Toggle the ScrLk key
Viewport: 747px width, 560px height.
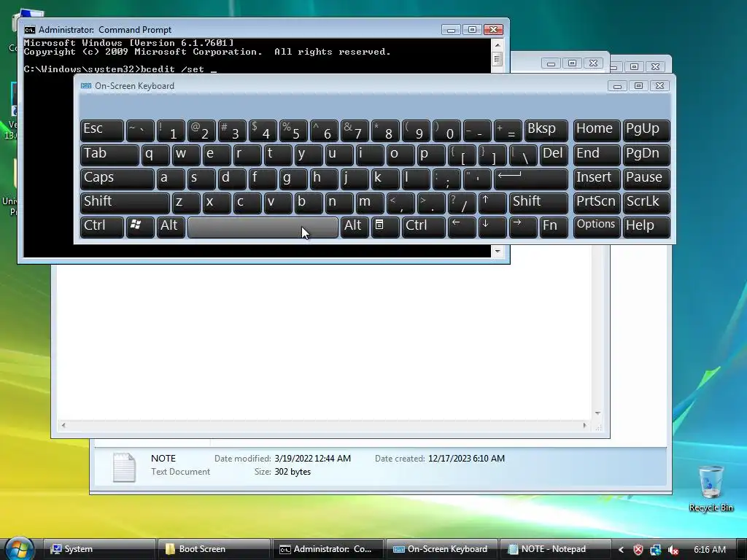click(646, 203)
